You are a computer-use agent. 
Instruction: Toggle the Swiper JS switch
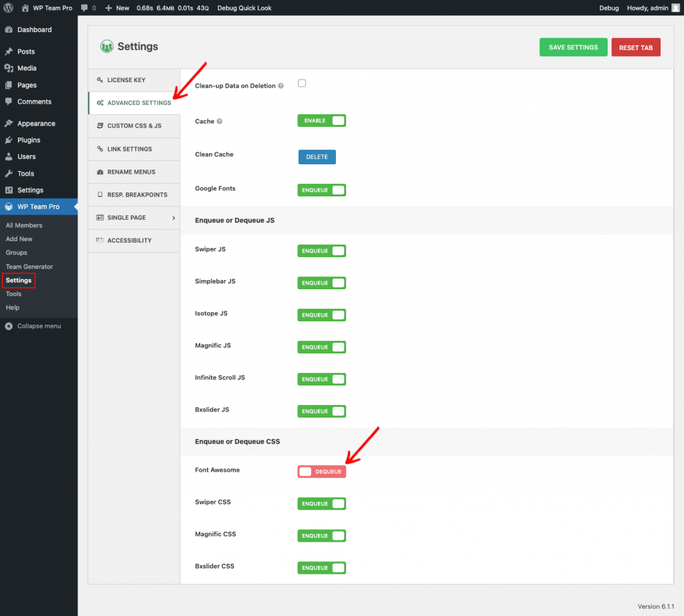pos(321,251)
